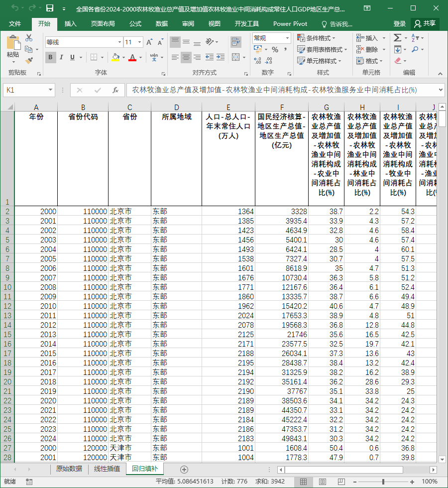448x488 pixels.
Task: Click the AutoSum sigma icon
Action: (397, 38)
